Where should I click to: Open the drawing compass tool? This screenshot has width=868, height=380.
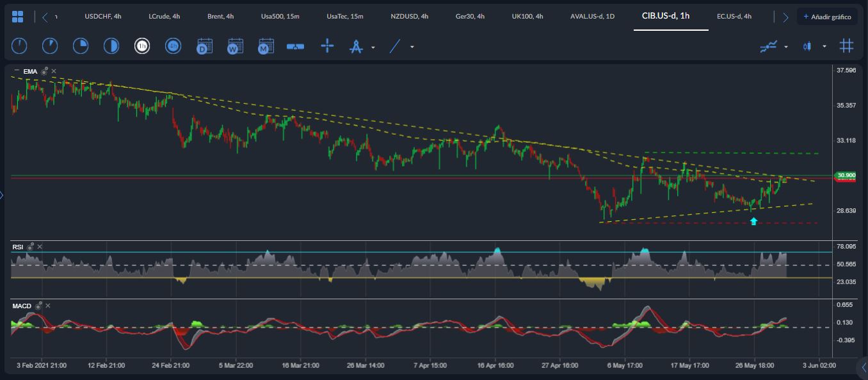[x=356, y=46]
